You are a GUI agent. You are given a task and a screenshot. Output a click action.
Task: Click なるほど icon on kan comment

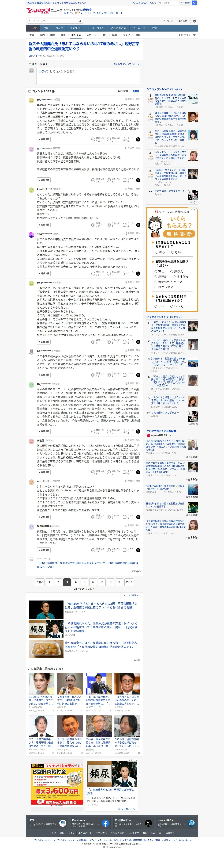click(x=109, y=225)
